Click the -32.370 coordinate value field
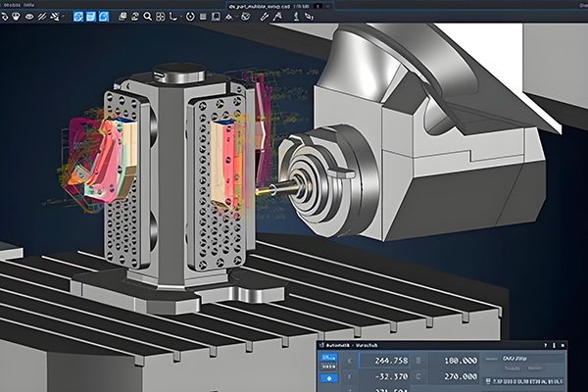This screenshot has height=392, width=588. point(384,376)
